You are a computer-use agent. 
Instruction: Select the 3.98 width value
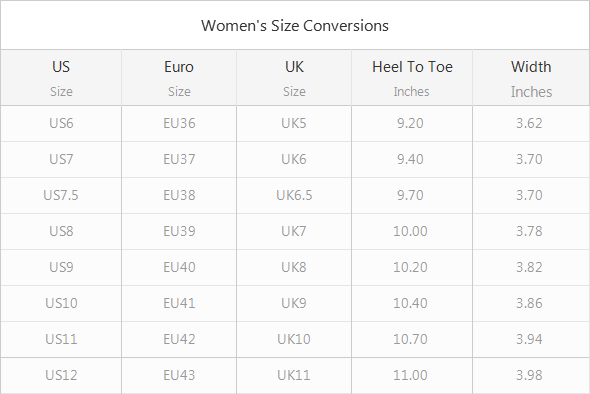529,376
